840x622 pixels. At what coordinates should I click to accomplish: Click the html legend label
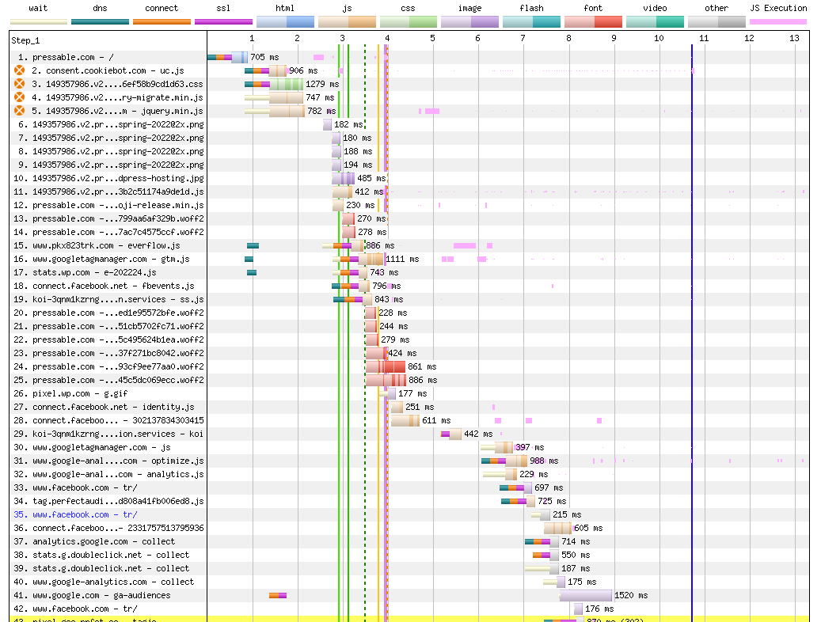click(285, 8)
